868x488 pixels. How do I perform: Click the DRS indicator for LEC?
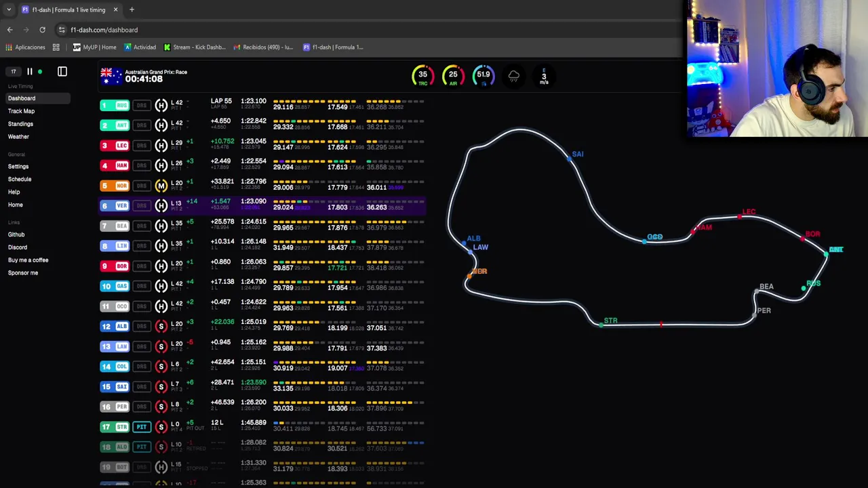tap(141, 146)
